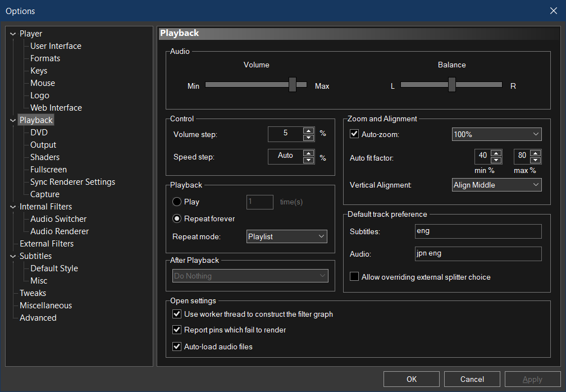Collapse the Internal Filters tree node
The height and width of the screenshot is (392, 566).
(13, 207)
